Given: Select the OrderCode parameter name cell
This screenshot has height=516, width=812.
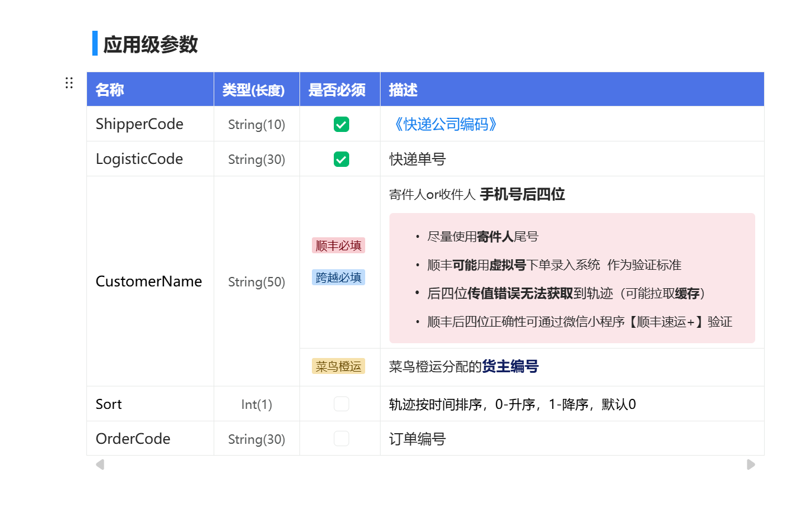Looking at the screenshot, I should click(x=133, y=439).
